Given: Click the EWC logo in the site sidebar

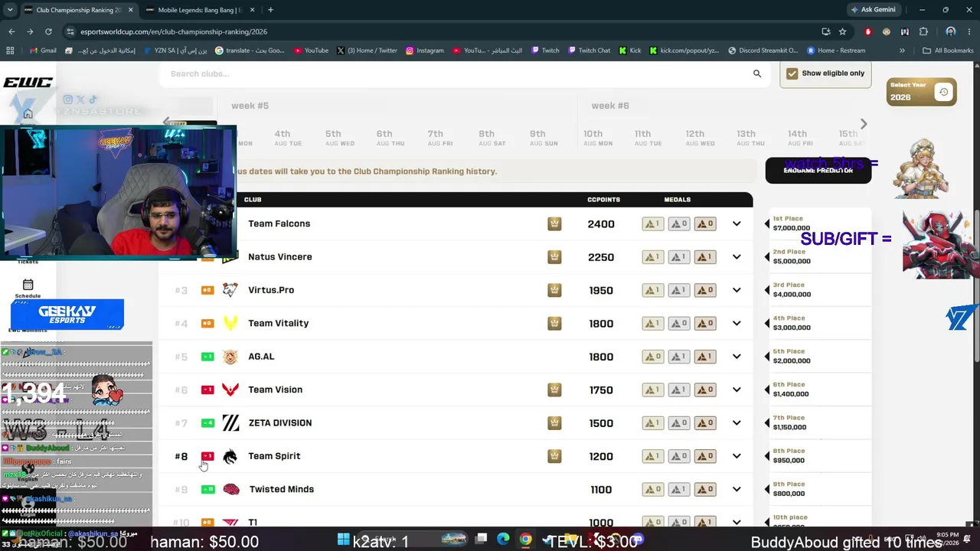Looking at the screenshot, I should point(28,83).
